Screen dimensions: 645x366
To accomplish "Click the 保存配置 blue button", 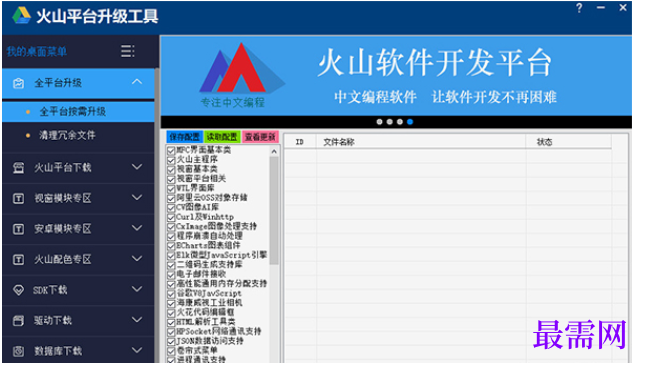I will [185, 137].
